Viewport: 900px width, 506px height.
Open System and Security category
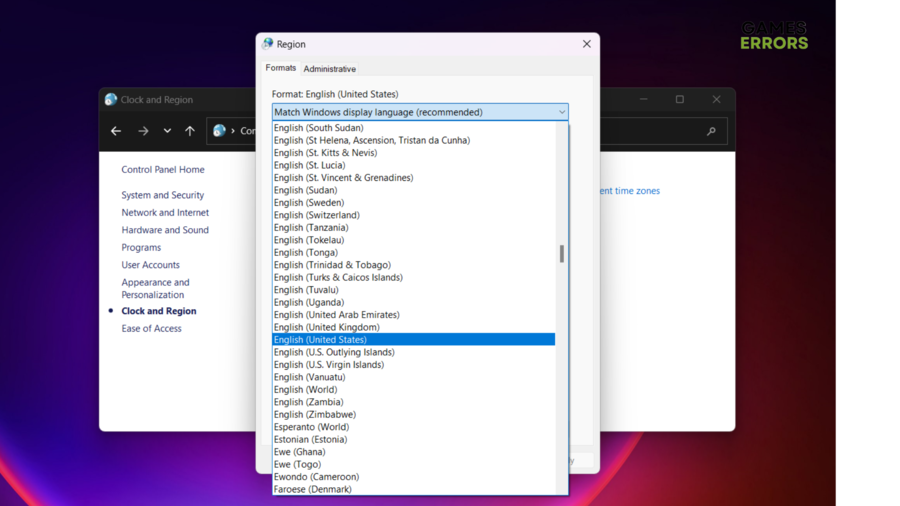coord(163,195)
